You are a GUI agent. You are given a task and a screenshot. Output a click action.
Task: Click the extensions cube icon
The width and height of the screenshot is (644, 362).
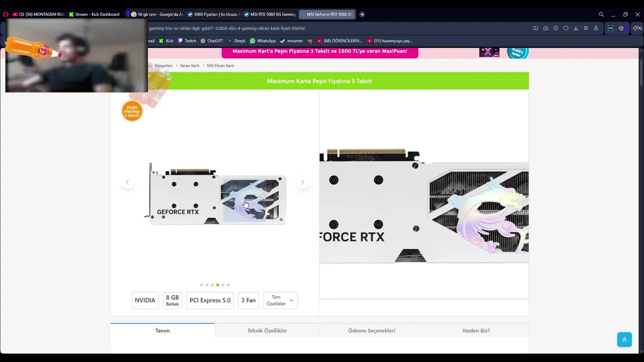point(621,28)
